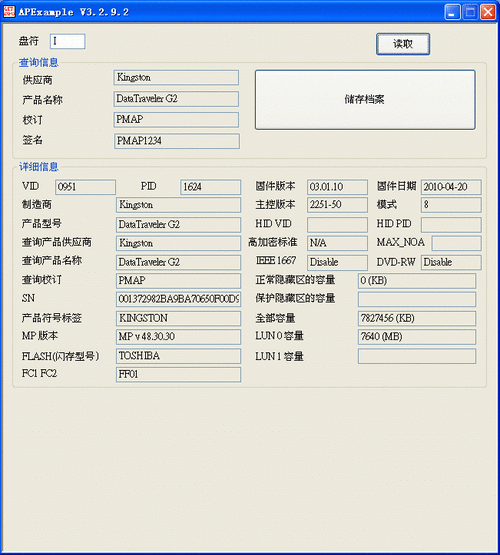Click 全部容量 field showing 7827456 (KB)

(417, 318)
